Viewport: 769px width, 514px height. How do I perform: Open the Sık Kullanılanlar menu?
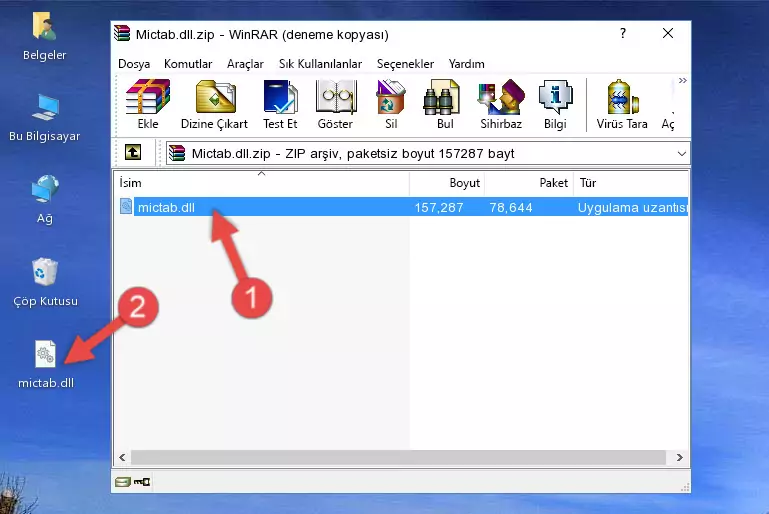tap(320, 64)
